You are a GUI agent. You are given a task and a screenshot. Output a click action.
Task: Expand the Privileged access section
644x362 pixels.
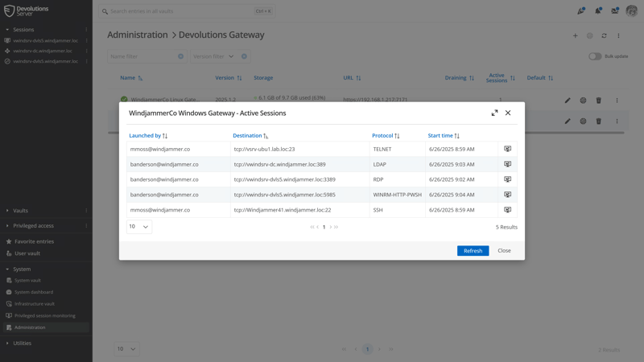click(7, 226)
